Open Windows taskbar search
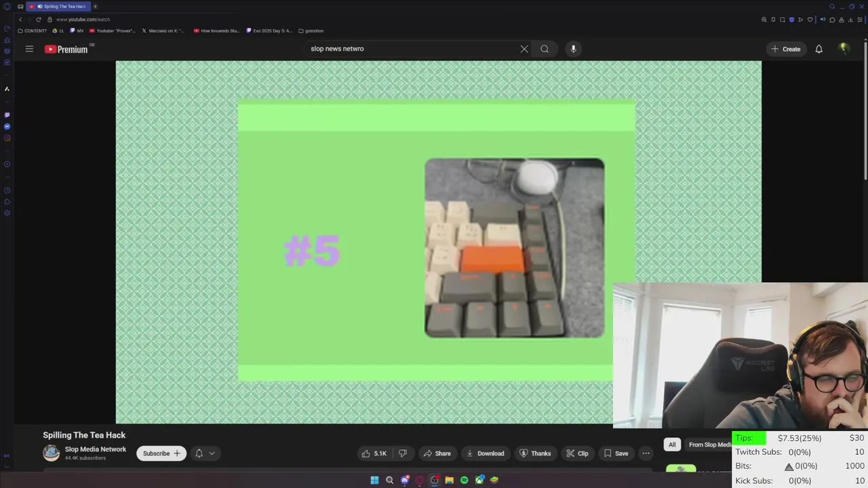The width and height of the screenshot is (868, 488). (x=389, y=480)
